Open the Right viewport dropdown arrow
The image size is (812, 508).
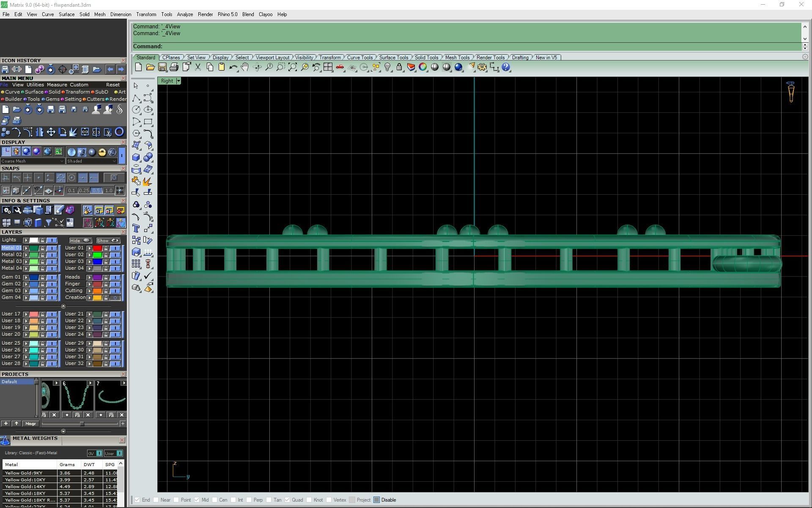coord(178,81)
